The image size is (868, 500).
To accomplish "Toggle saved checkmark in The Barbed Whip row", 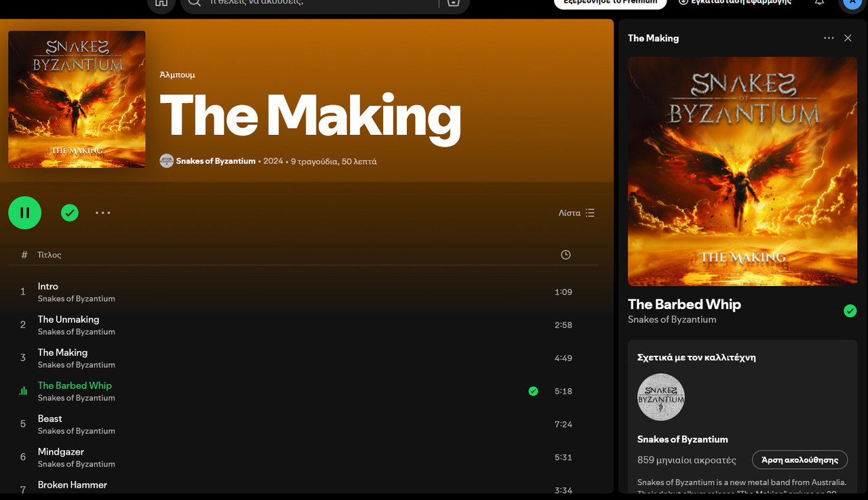I will pos(533,391).
